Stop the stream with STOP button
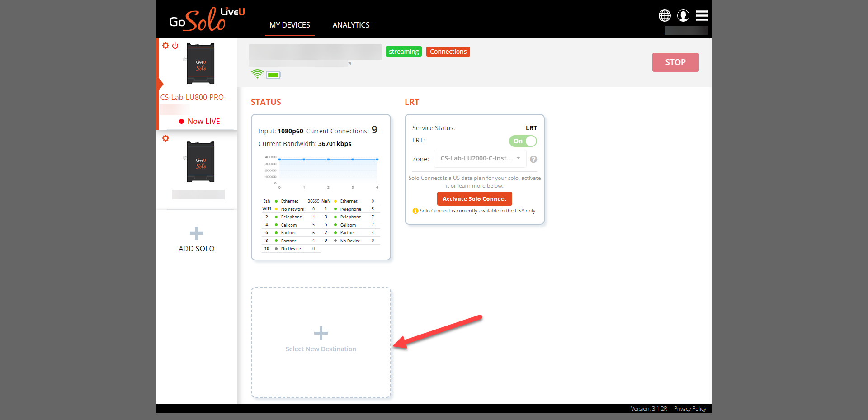 click(675, 62)
